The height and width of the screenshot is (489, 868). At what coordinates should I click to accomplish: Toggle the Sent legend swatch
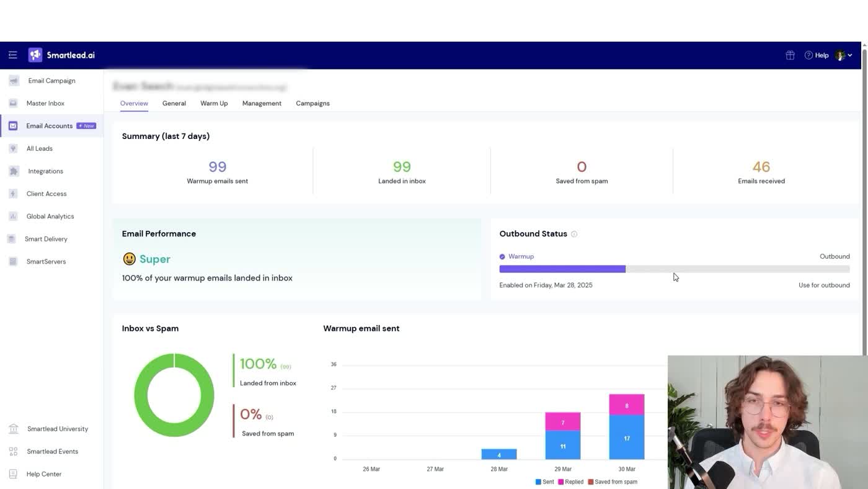(538, 482)
